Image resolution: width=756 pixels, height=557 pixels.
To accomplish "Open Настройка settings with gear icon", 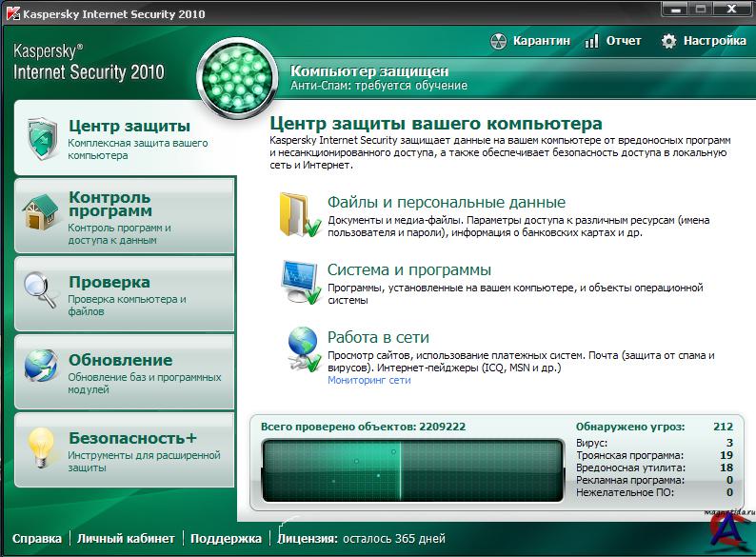I will (704, 41).
